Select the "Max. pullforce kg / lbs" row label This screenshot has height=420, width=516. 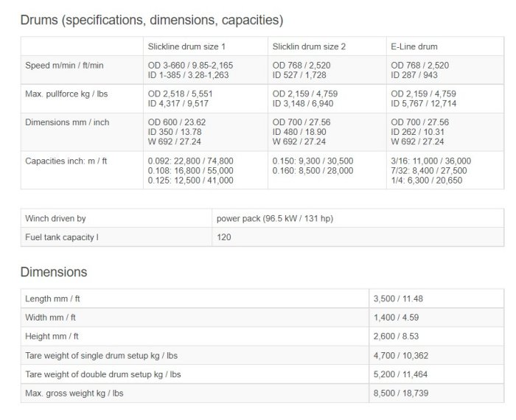point(67,94)
